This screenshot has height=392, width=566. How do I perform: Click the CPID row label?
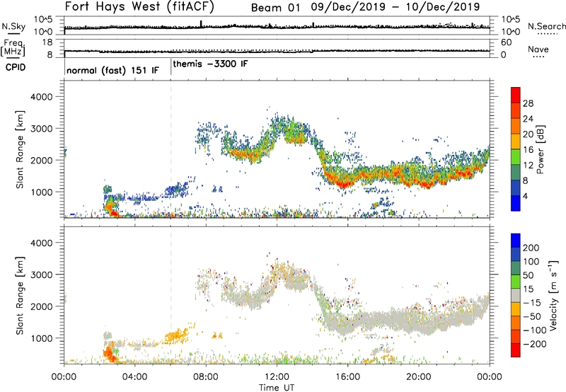click(16, 67)
